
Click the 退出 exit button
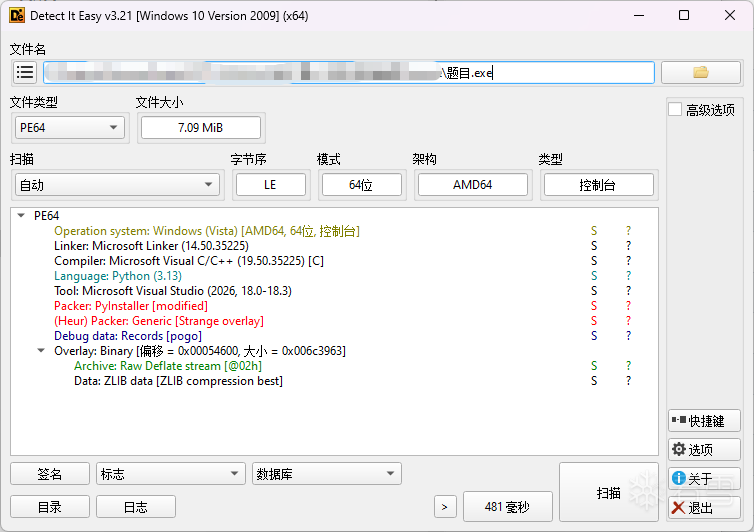tap(704, 508)
